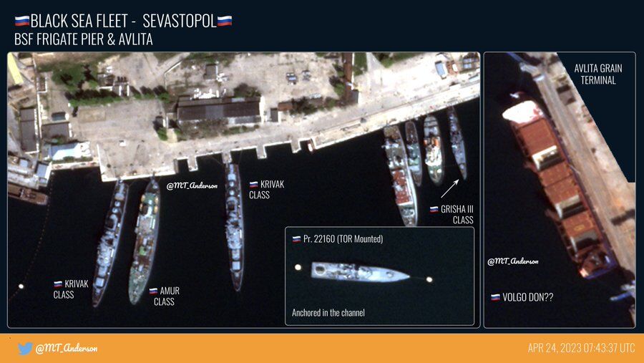Click the white arrow pointing at Grisha ship
This screenshot has width=644, height=363.
(449, 189)
